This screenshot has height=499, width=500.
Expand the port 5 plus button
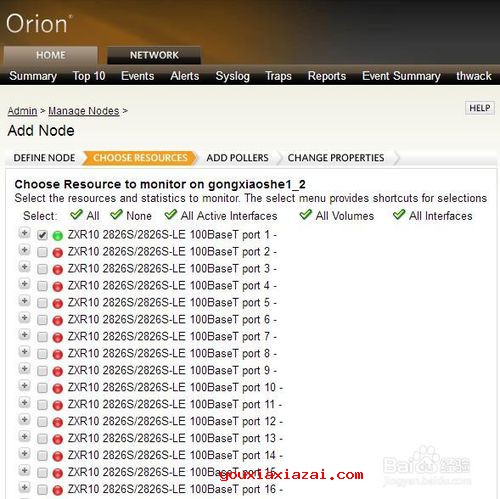[x=24, y=301]
